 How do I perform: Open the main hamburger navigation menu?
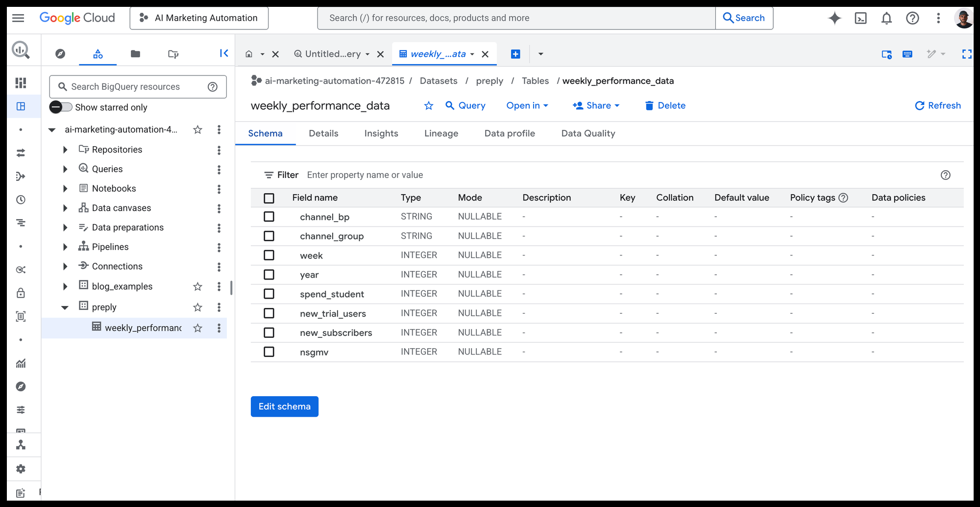coord(18,18)
